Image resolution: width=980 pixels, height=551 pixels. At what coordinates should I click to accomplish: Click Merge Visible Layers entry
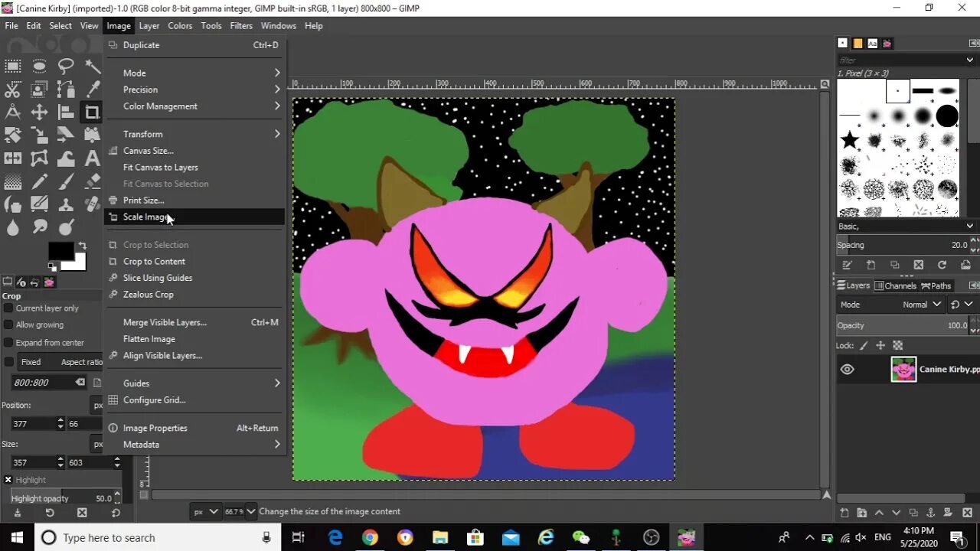click(x=195, y=322)
